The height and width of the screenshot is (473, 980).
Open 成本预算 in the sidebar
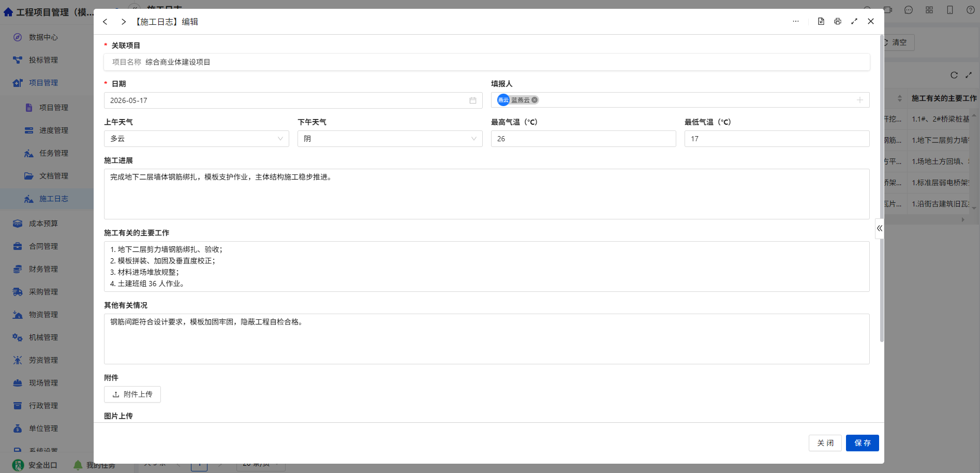[x=43, y=224]
